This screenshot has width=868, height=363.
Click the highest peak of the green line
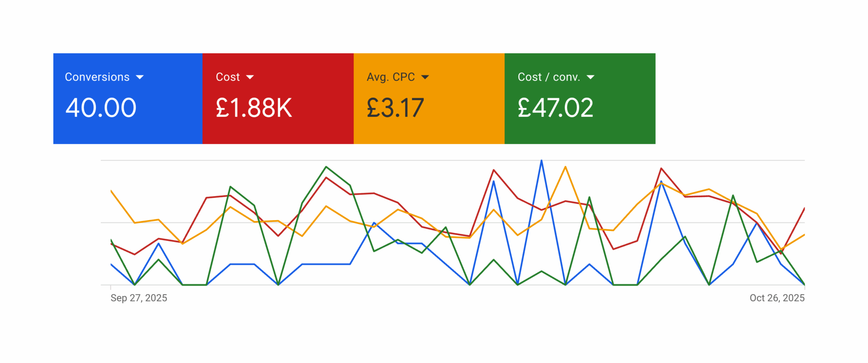click(326, 167)
